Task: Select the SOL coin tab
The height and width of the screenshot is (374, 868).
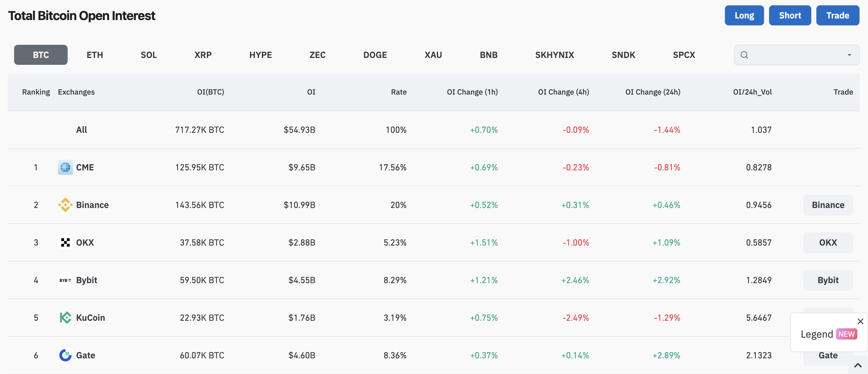Action: [149, 55]
